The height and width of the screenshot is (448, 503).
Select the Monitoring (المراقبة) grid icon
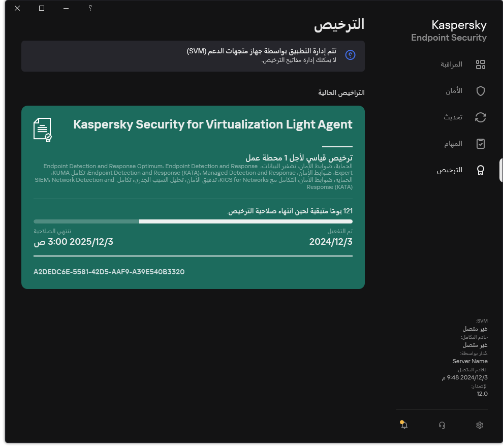pyautogui.click(x=480, y=65)
